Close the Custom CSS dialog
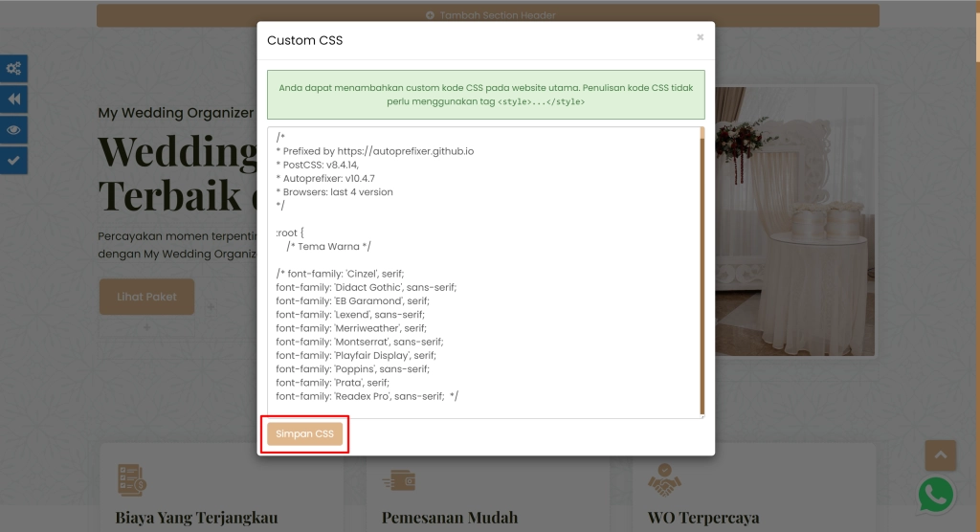 point(700,37)
